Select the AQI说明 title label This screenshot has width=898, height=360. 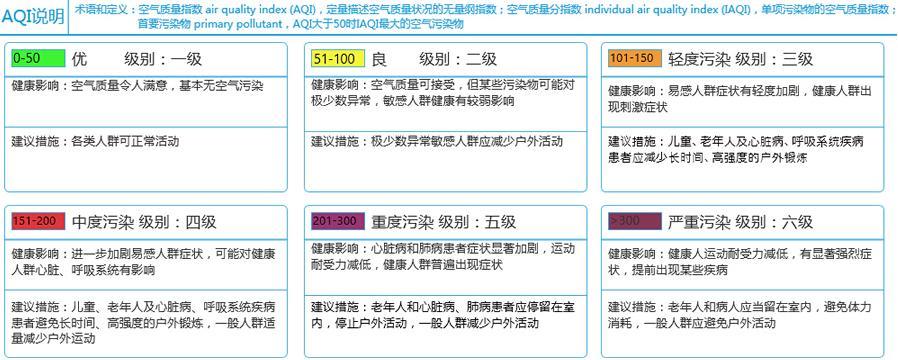tap(33, 17)
